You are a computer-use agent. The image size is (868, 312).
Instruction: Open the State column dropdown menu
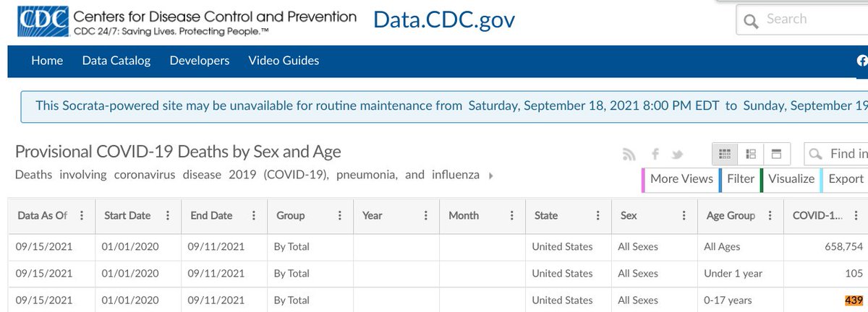click(x=598, y=215)
